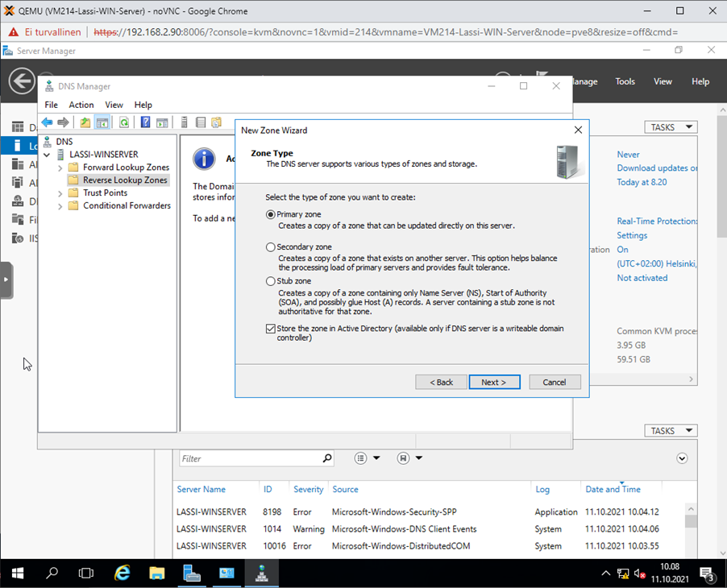Click the volume speaker tray icon

(640, 574)
